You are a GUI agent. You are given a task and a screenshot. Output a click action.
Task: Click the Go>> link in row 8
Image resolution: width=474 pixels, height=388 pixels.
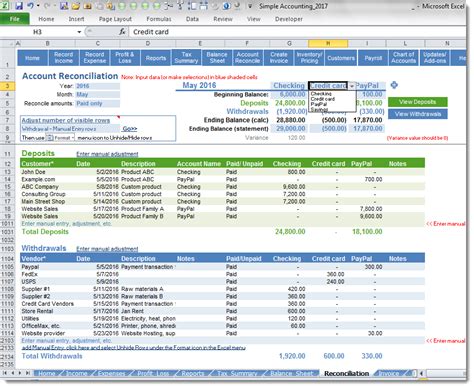tap(130, 129)
